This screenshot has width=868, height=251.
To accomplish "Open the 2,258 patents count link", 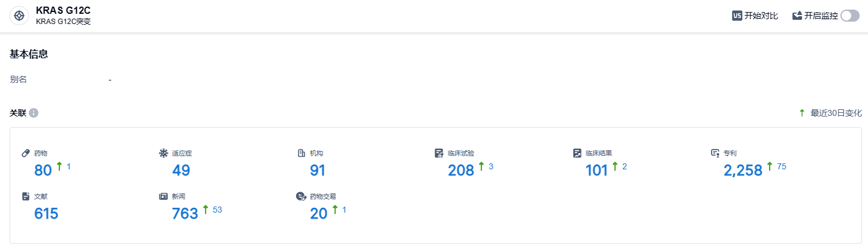I will tap(743, 171).
